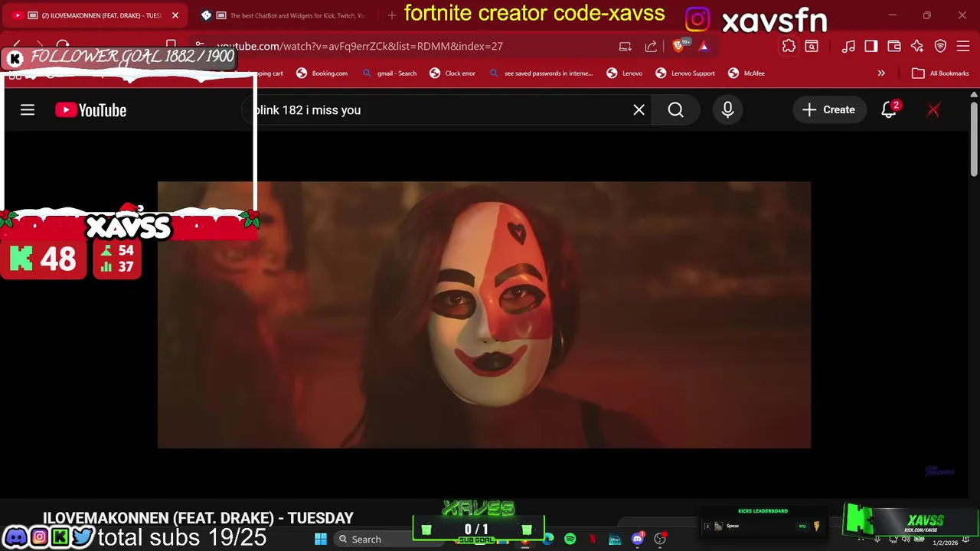Open the browser Extensions puzzle icon
This screenshot has height=551, width=980.
pyautogui.click(x=789, y=47)
